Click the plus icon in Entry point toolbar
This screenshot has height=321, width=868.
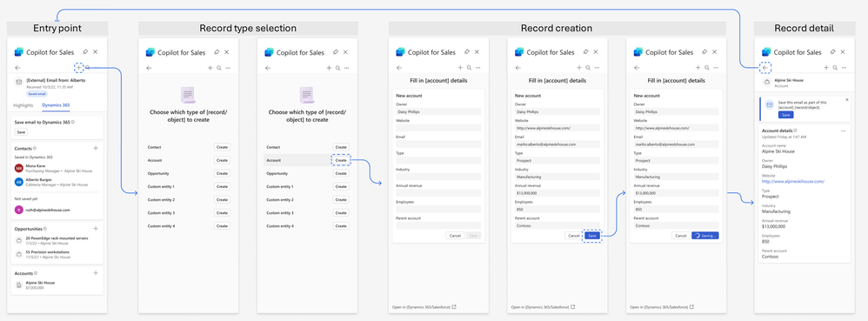click(x=78, y=68)
